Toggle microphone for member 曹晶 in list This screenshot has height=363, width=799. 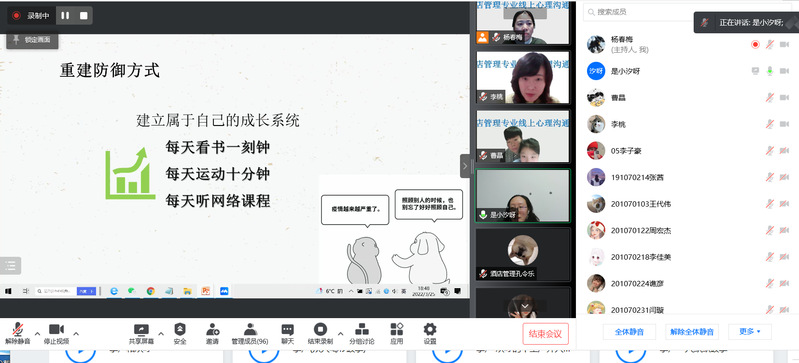[769, 97]
